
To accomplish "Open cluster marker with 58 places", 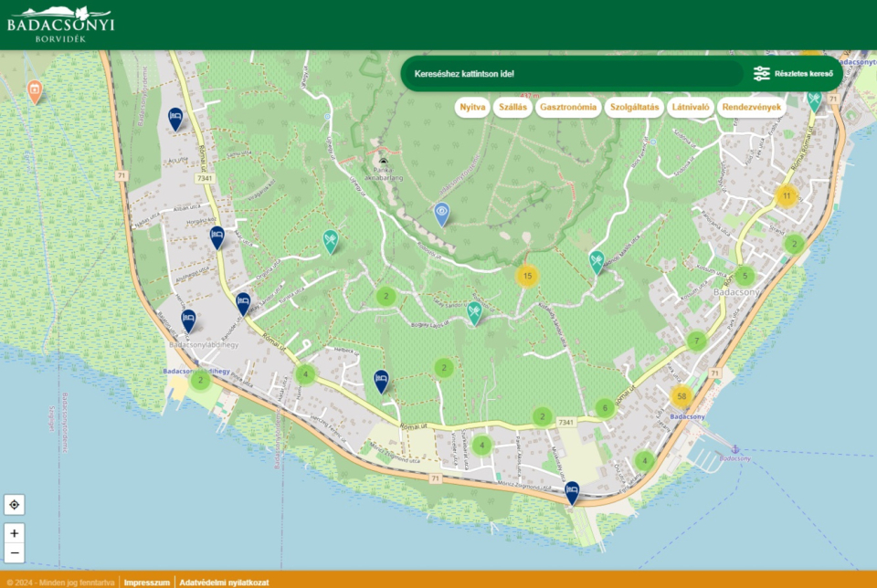I will pos(682,396).
